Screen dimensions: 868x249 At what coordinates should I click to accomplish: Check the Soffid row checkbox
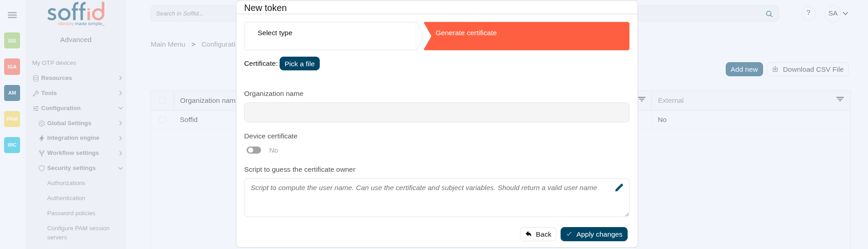pos(162,119)
